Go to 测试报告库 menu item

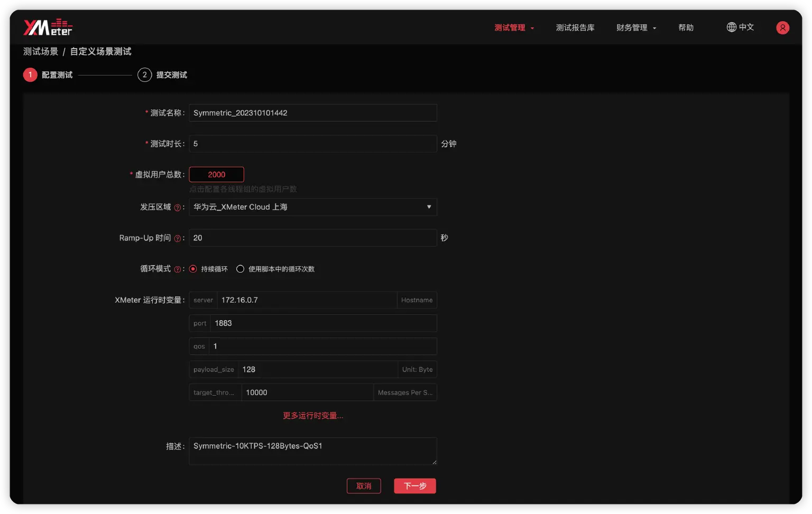(x=575, y=27)
